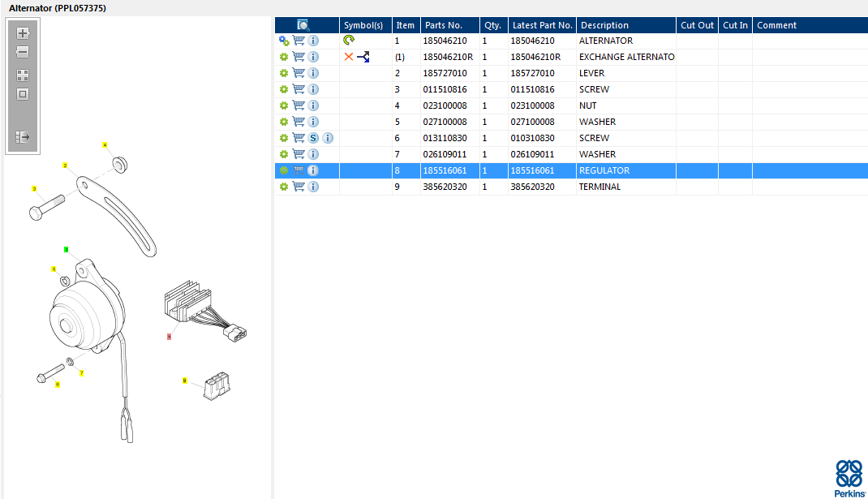The height and width of the screenshot is (499, 868).
Task: Add WASHER 026109011 to cart
Action: coord(299,154)
